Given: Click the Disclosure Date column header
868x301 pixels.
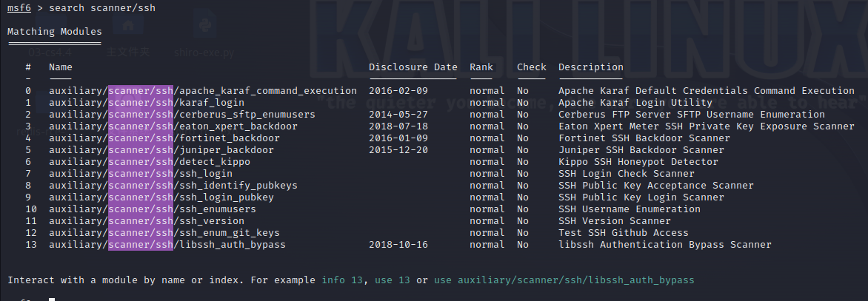Looking at the screenshot, I should pos(413,67).
